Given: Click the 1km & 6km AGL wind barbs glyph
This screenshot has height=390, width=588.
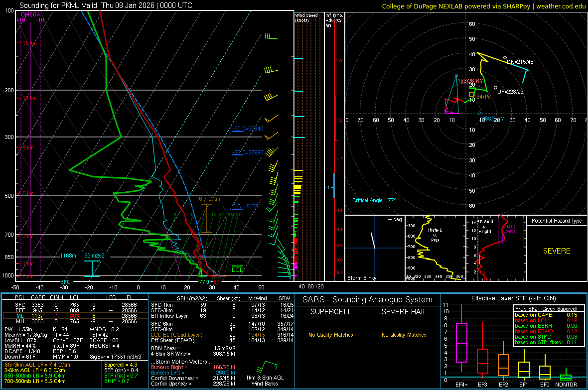Looking at the screenshot, I should click(x=267, y=367).
